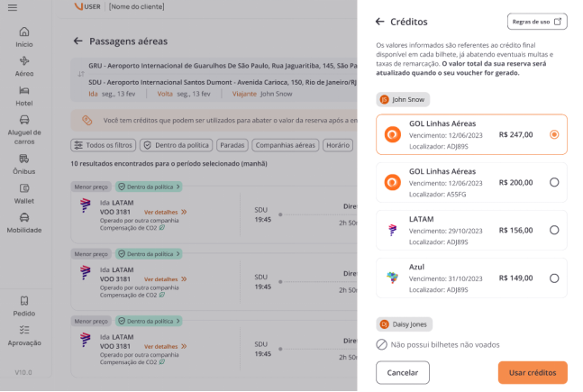
Task: Go to Aprovação in sidebar
Action: coord(24,335)
